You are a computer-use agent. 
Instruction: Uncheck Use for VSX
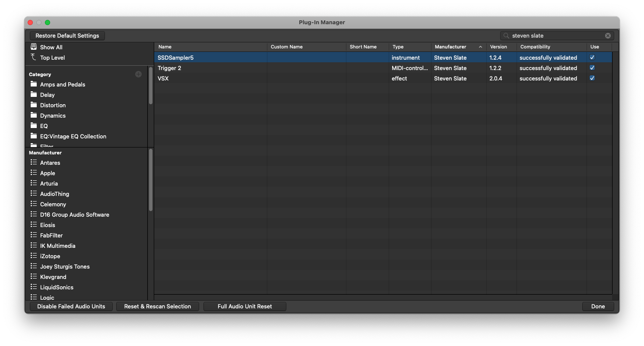tap(592, 78)
